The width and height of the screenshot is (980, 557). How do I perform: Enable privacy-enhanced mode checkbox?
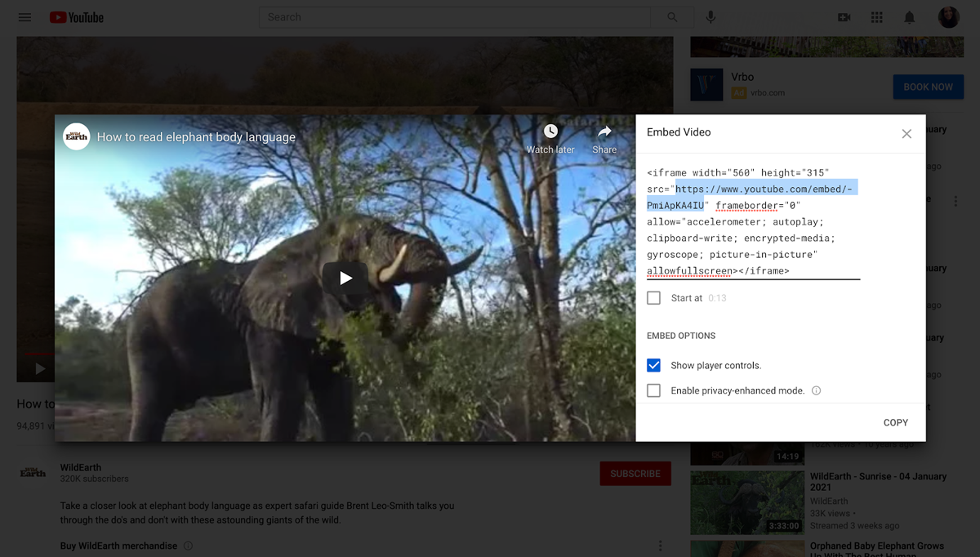pos(653,390)
